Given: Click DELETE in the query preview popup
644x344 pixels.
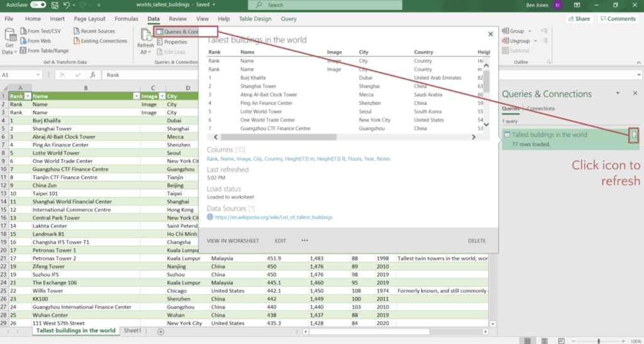Looking at the screenshot, I should [x=477, y=241].
